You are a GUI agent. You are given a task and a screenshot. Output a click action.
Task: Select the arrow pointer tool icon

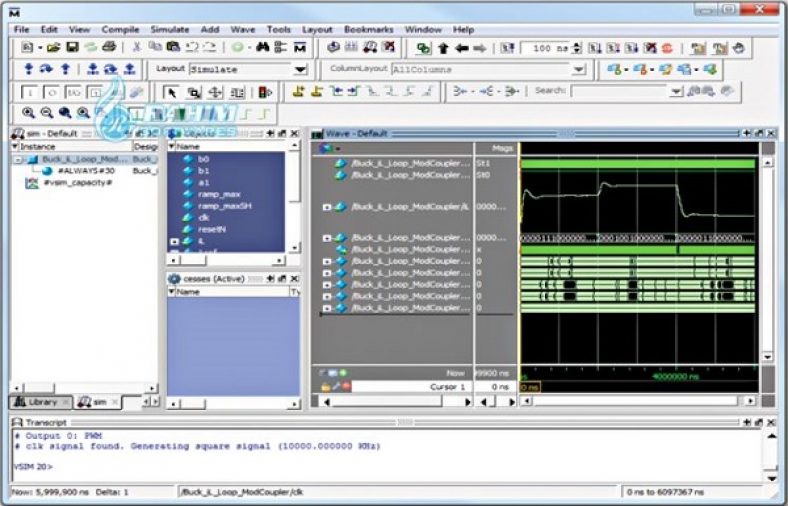pos(170,92)
